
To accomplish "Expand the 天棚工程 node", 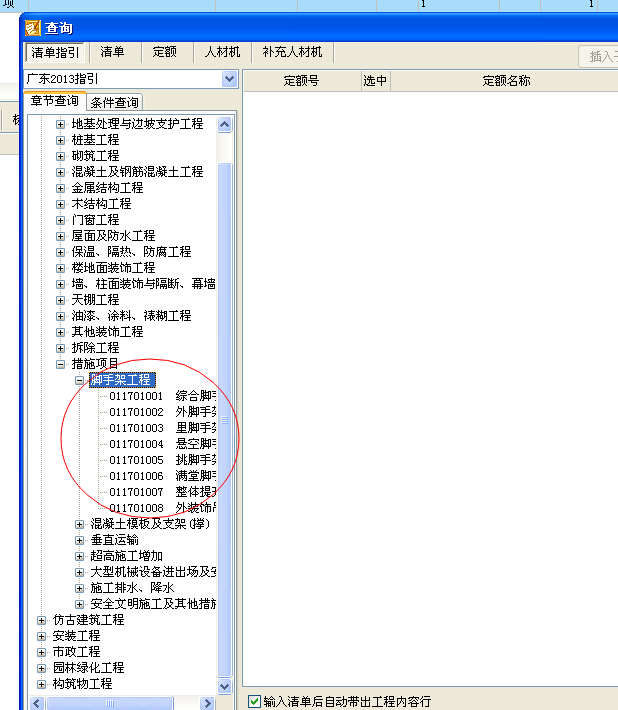I will (x=60, y=300).
